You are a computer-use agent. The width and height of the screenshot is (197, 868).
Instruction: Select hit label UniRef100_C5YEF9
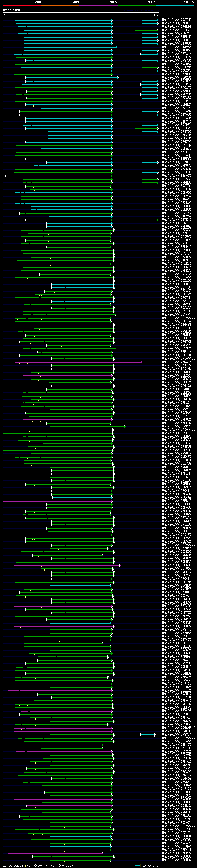177,233
